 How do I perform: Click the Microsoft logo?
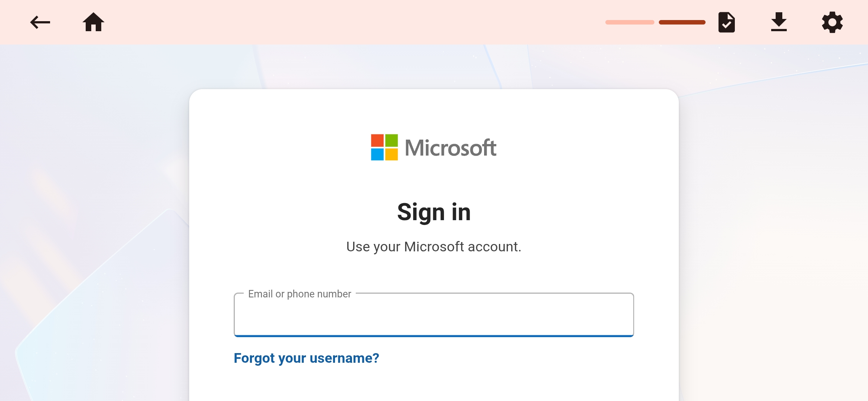pos(433,147)
